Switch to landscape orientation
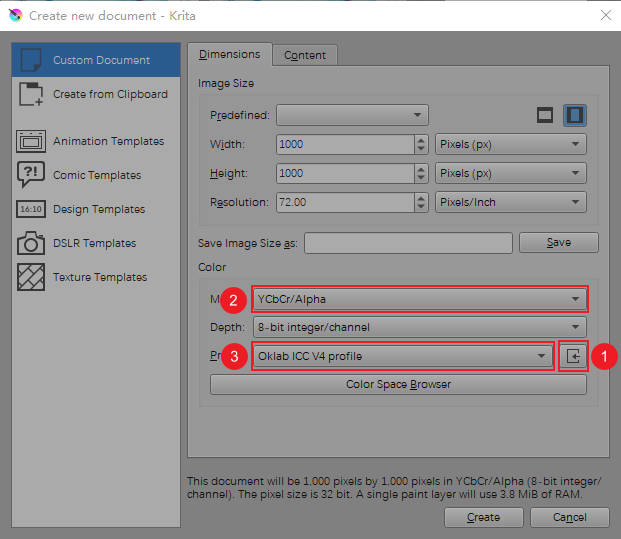The width and height of the screenshot is (621, 539). tap(545, 115)
